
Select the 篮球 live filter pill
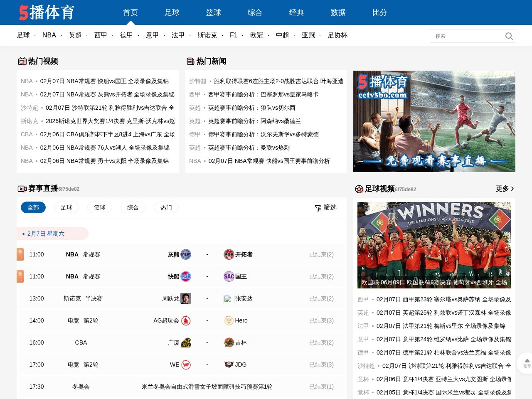click(x=100, y=207)
